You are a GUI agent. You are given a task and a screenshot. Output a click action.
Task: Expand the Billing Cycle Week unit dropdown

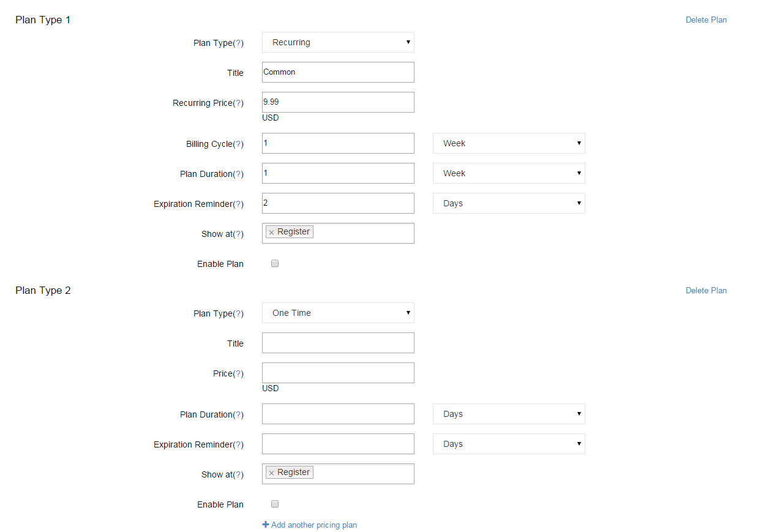point(509,143)
